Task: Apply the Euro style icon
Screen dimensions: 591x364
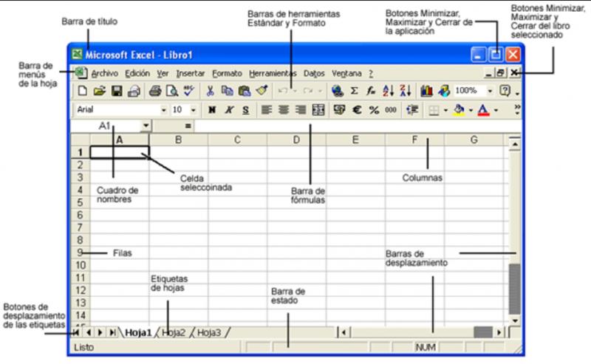Action: (357, 110)
